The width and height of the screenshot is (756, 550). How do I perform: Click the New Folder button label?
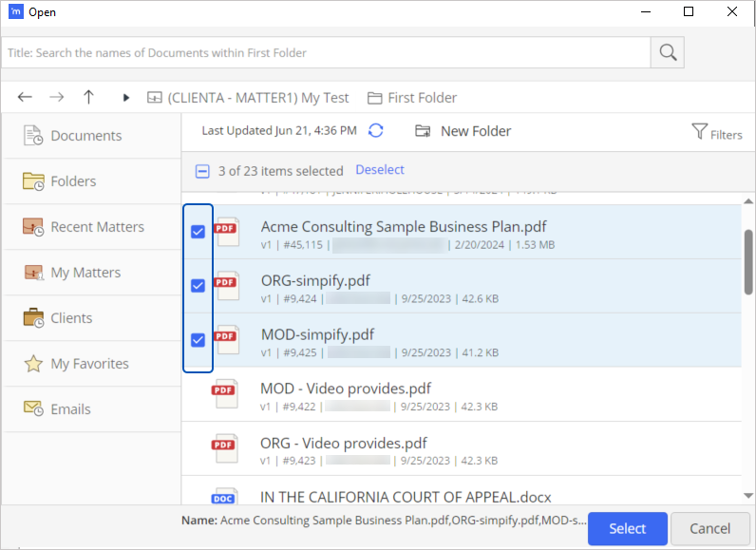476,131
